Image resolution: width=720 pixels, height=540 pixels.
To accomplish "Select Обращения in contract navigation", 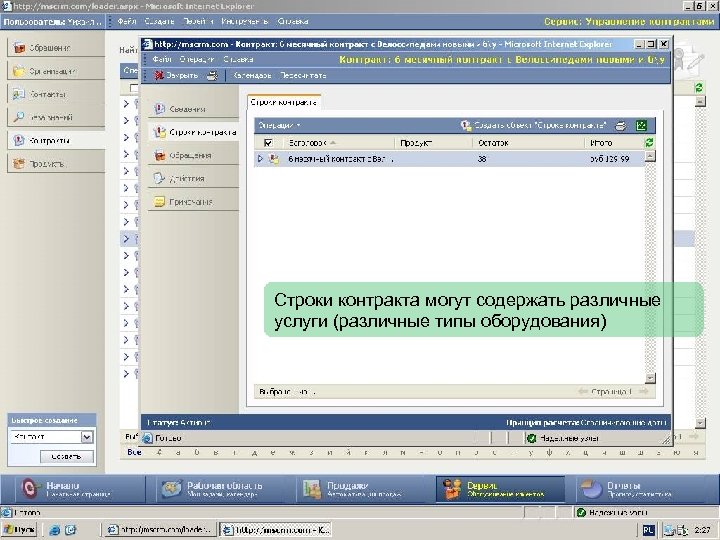I will (193, 155).
